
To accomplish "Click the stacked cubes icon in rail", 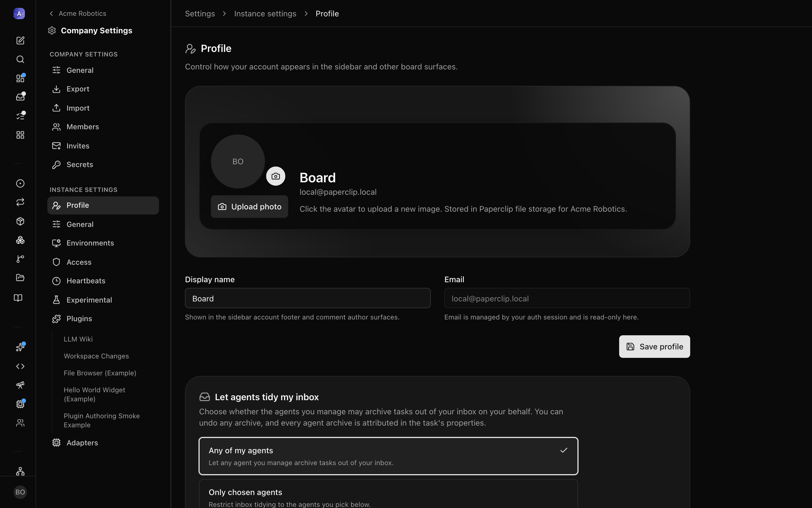I will [20, 240].
